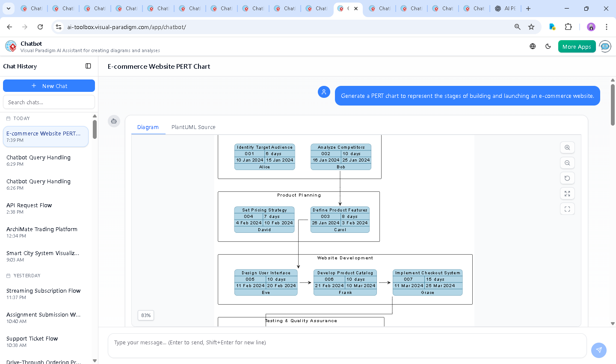Select the Diagram tab
This screenshot has height=364, width=616.
click(148, 127)
